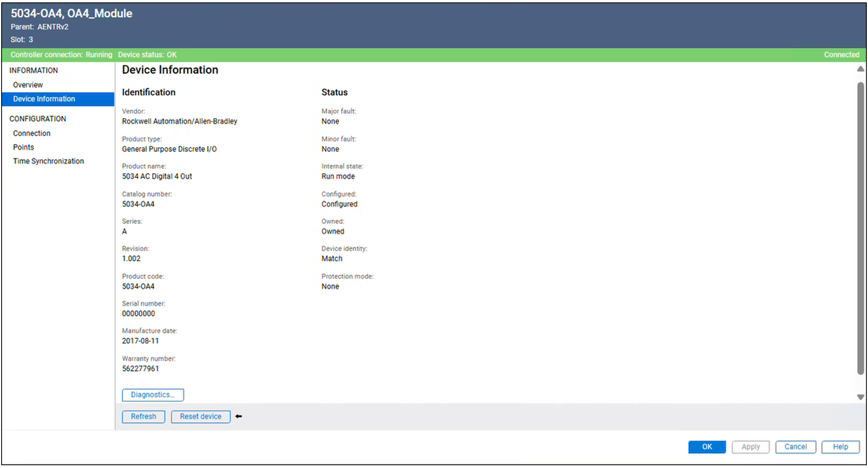Click the manufacture date 2017-08-11
This screenshot has height=468, width=868.
(140, 341)
